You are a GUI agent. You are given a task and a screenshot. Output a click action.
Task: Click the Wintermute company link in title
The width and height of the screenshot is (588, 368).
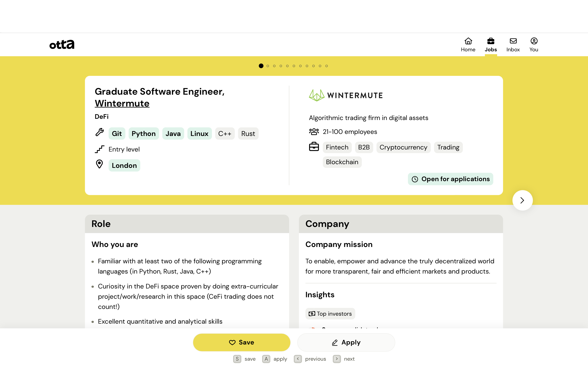pos(122,103)
